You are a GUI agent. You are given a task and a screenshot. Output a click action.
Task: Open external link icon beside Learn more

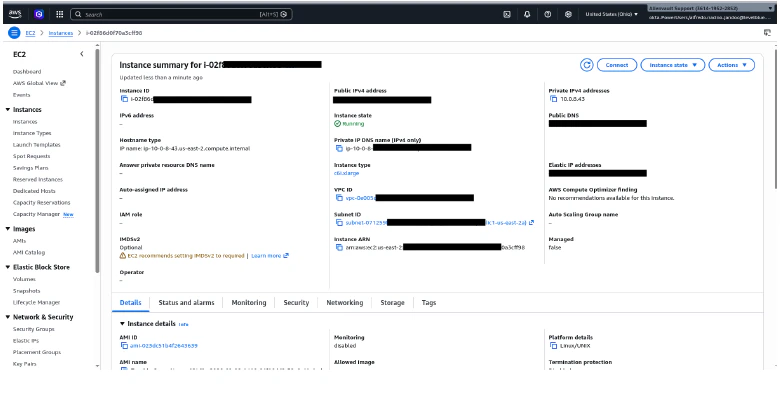click(286, 256)
